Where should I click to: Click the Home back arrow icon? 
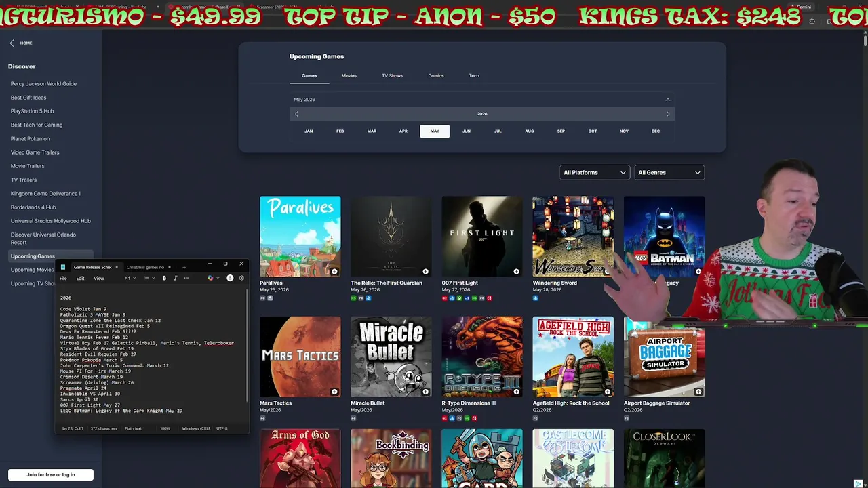[x=12, y=43]
